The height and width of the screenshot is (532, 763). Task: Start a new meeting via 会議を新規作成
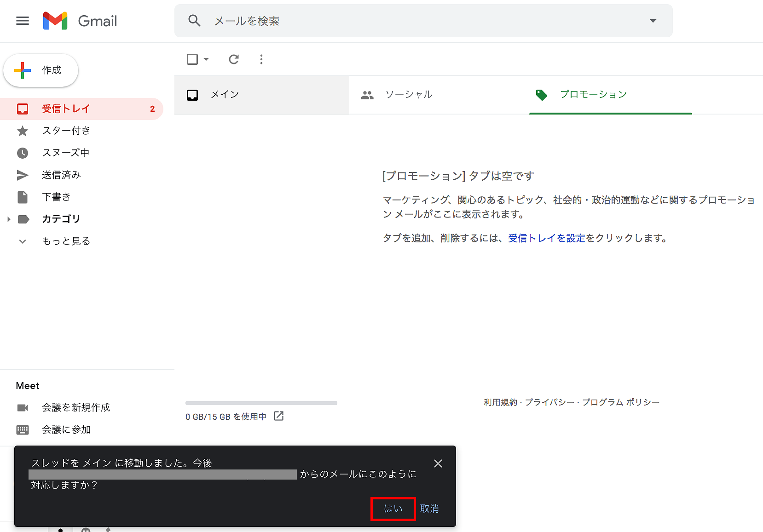point(76,408)
